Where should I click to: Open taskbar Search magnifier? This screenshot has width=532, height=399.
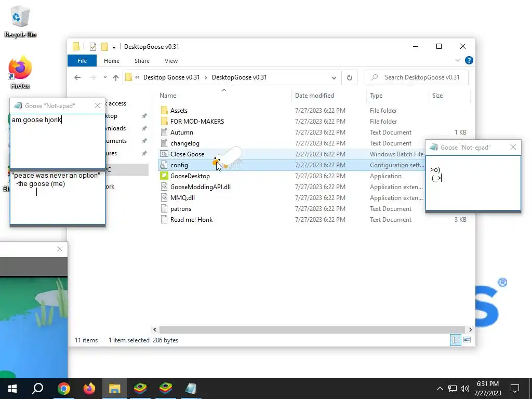(37, 389)
